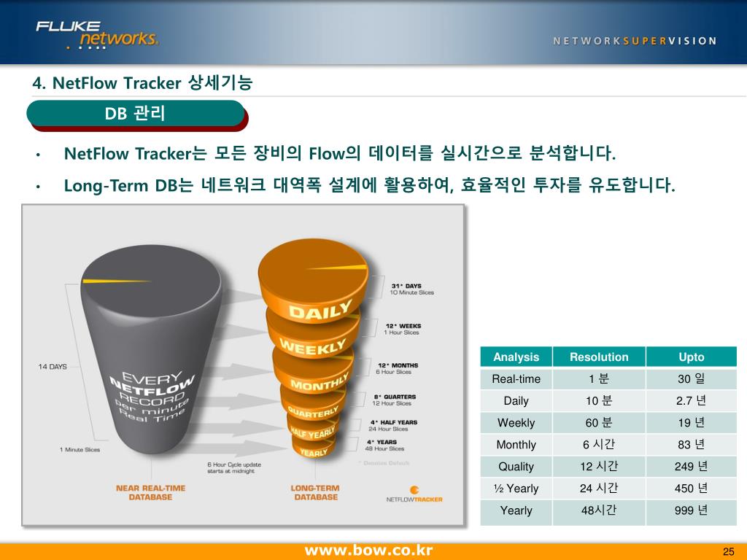Select the '10 분' resolution cell
The width and height of the screenshot is (747, 560).
pyautogui.click(x=599, y=401)
